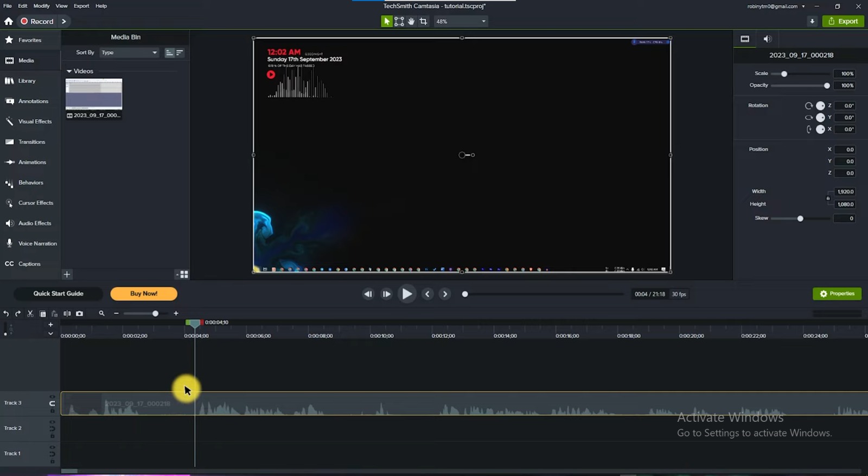Click the Scale slider handle
This screenshot has width=868, height=476.
[784, 74]
